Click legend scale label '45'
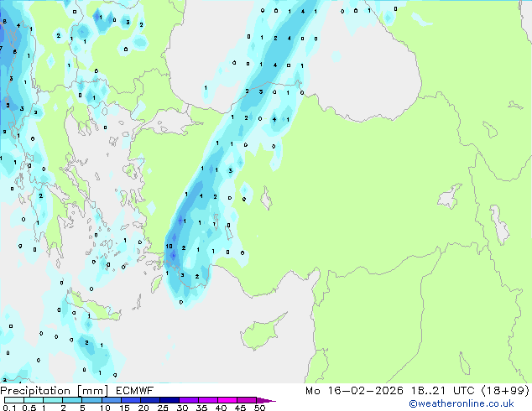 [240, 408]
